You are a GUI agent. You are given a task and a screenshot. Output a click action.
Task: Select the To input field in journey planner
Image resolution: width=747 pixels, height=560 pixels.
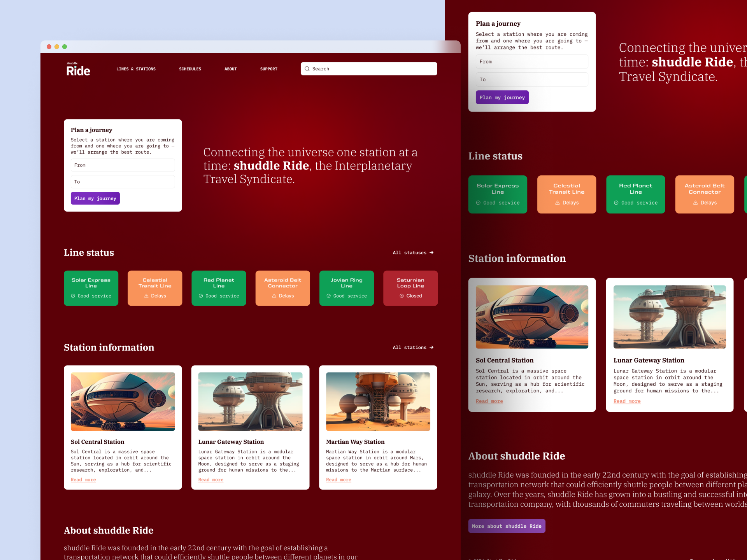click(x=122, y=182)
